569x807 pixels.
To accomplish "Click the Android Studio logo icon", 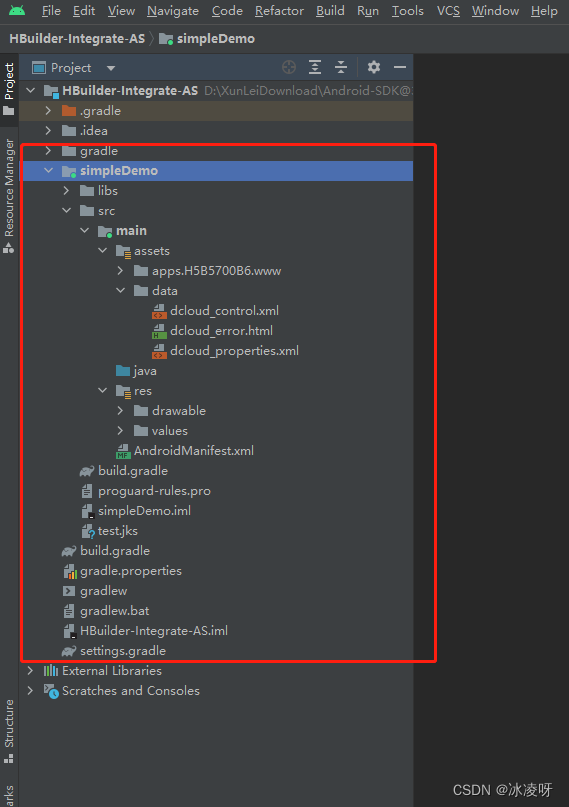I will point(17,11).
